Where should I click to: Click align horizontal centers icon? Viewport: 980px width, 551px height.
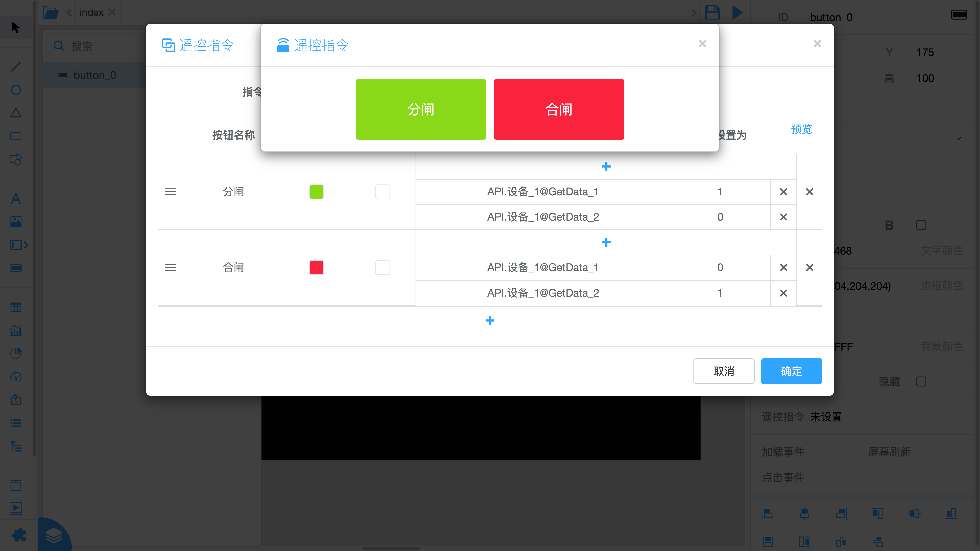coord(804,513)
